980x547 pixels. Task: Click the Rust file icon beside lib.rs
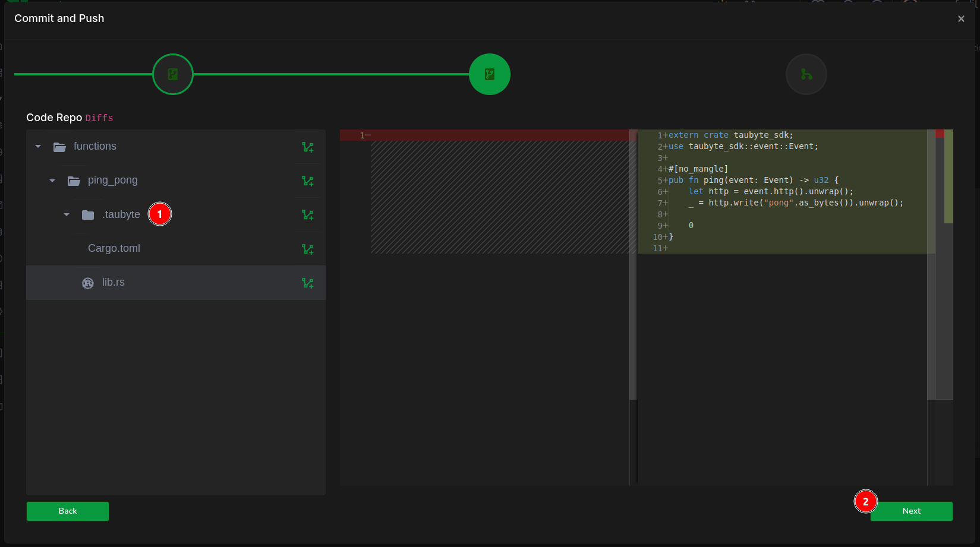[88, 283]
